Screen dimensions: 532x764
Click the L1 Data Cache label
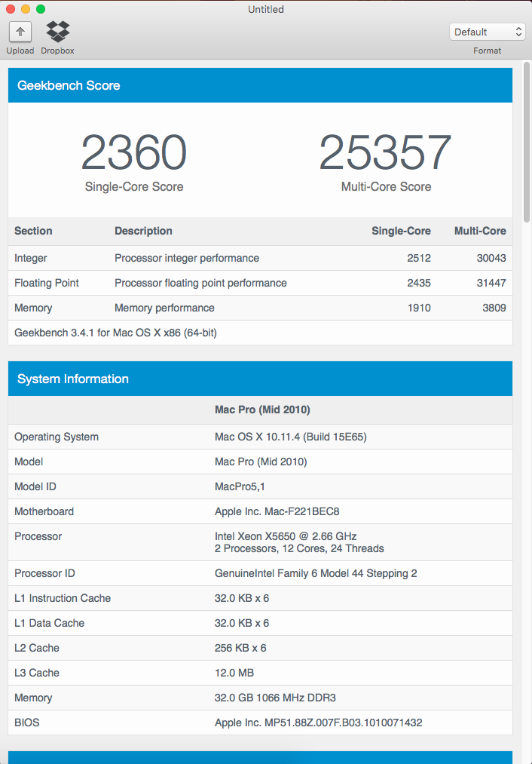tap(49, 623)
